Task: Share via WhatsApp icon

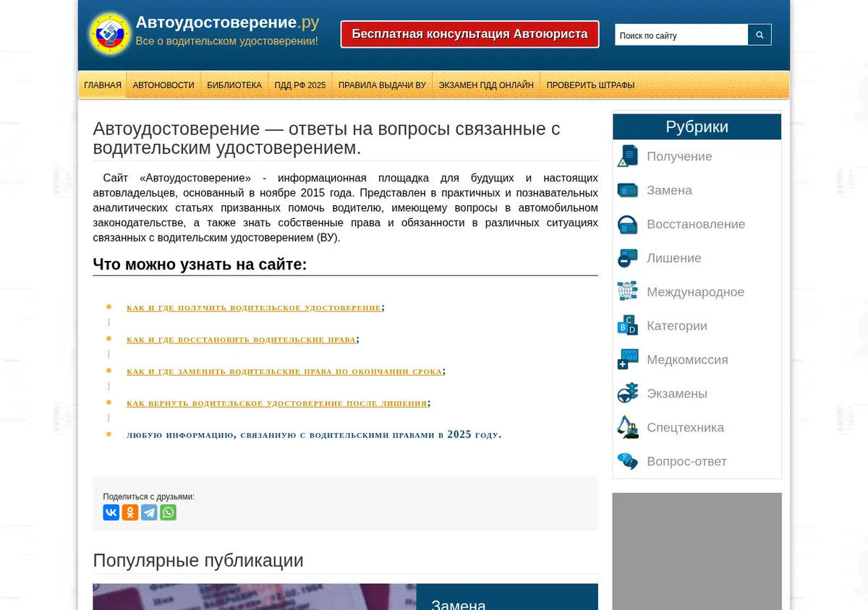Action: pos(168,512)
